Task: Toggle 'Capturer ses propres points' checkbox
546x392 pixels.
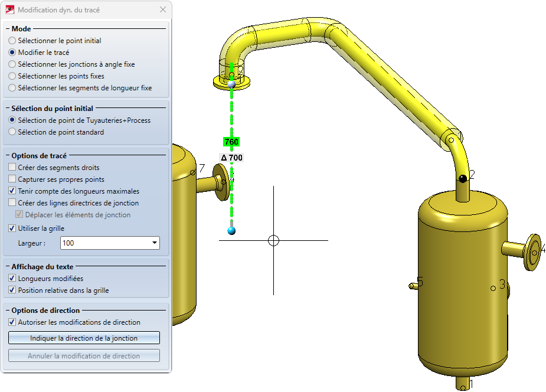Action: point(12,179)
